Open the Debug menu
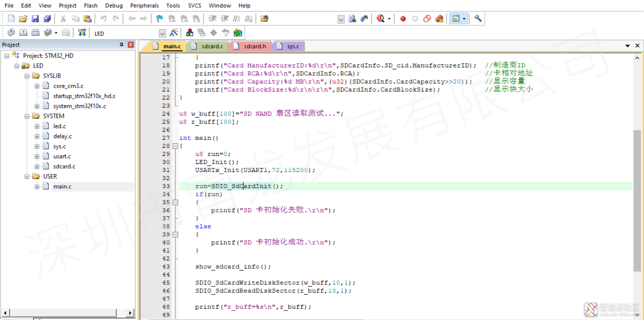 [x=114, y=5]
